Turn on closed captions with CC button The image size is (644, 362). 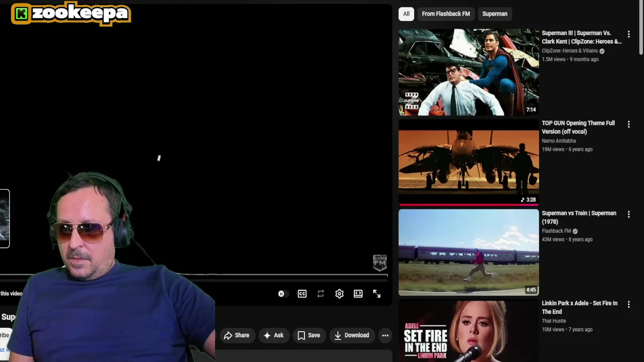(302, 294)
